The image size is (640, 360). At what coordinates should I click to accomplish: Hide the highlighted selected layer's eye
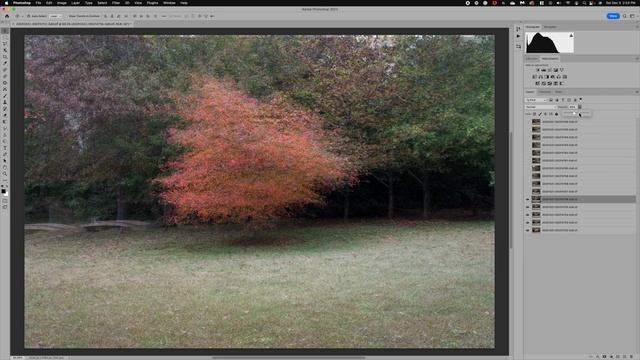click(527, 199)
